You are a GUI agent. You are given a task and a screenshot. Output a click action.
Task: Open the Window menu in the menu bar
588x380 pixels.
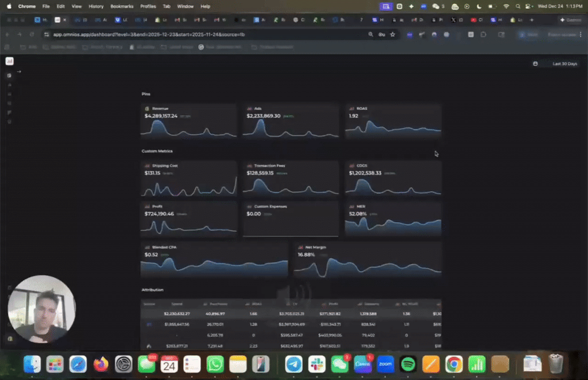pyautogui.click(x=185, y=6)
